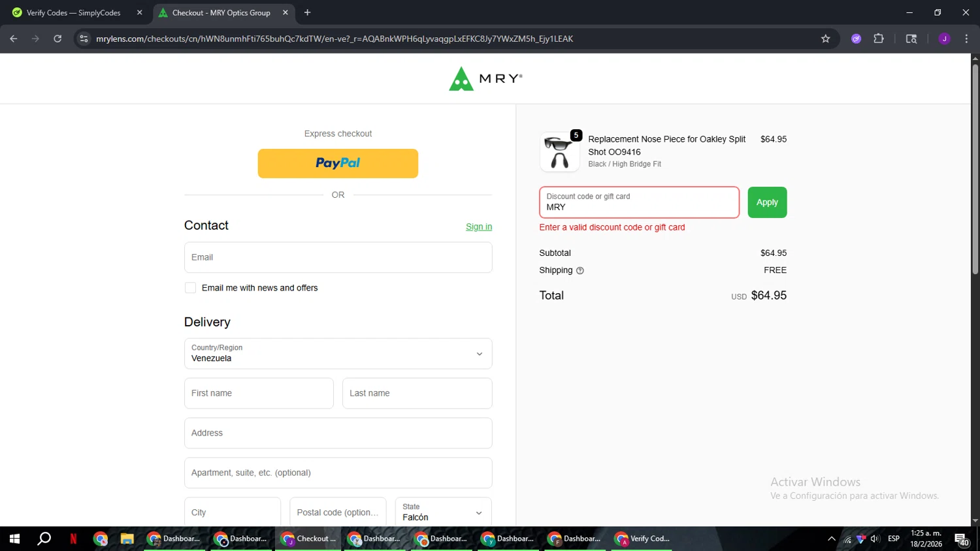
Task: Open Windows search magnifier in taskbar
Action: [x=44, y=539]
